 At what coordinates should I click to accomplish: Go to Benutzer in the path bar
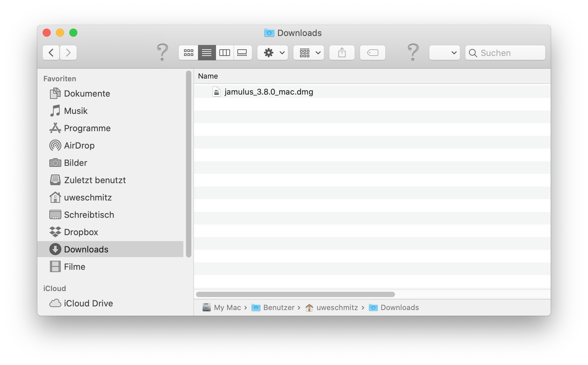click(278, 307)
